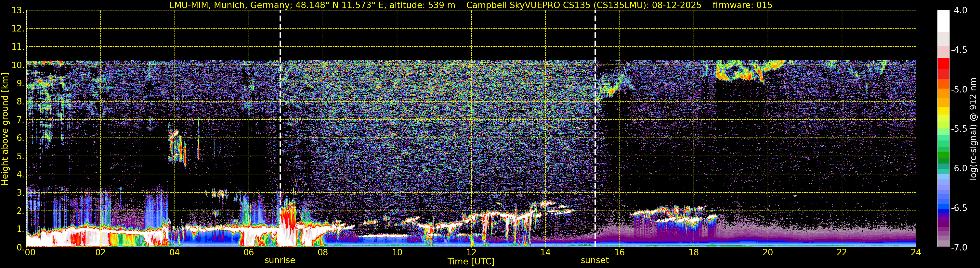Click the time tick label '20'
980x268 pixels.
click(x=768, y=252)
